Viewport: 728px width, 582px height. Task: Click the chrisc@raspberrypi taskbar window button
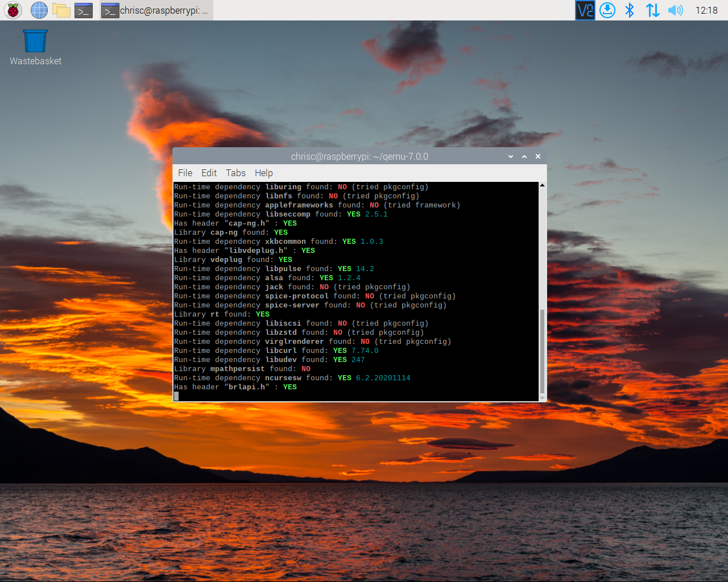pos(156,10)
